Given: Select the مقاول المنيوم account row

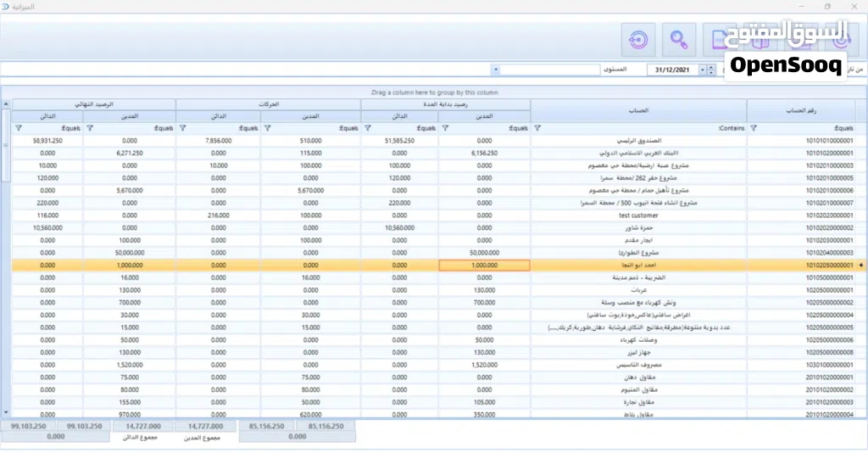Looking at the screenshot, I should pos(639,390).
